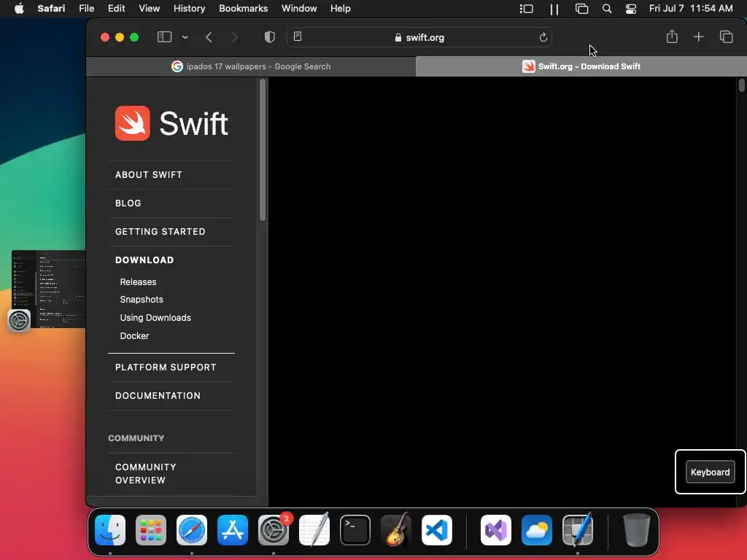This screenshot has width=747, height=560.
Task: Open the Help menu
Action: point(340,9)
